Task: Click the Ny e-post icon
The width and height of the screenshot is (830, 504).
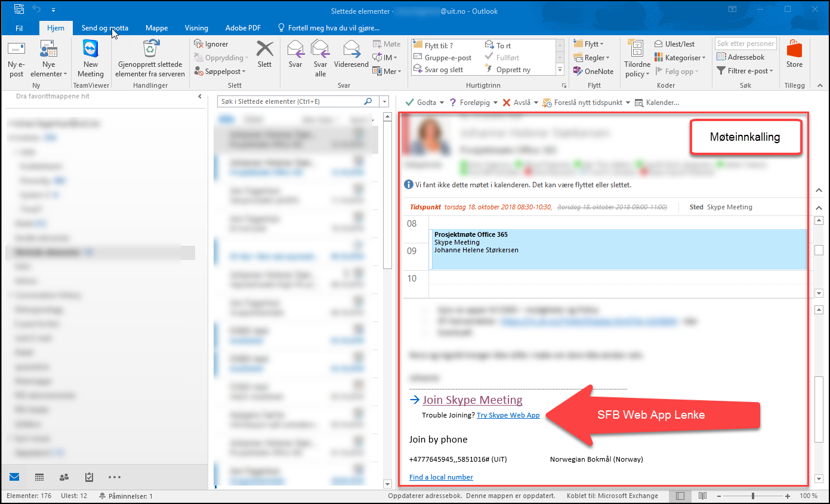Action: pos(16,51)
